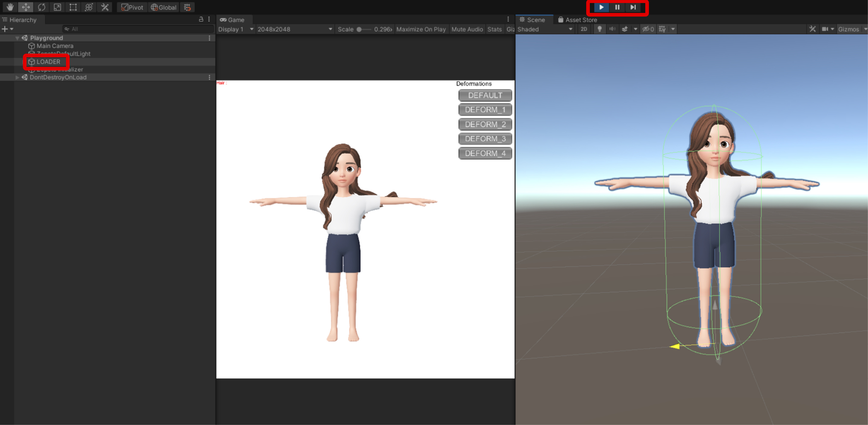868x425 pixels.
Task: Select the Hand tool
Action: click(x=10, y=7)
